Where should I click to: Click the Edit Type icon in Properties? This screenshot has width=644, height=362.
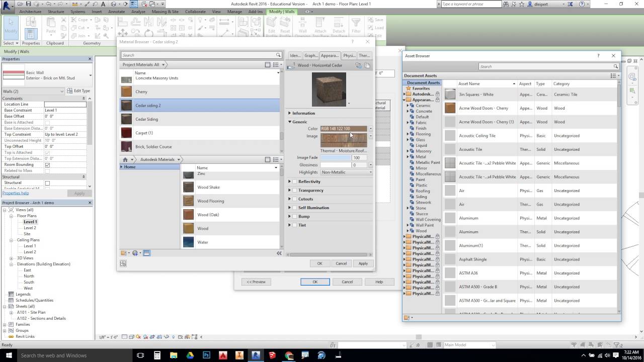[x=70, y=91]
